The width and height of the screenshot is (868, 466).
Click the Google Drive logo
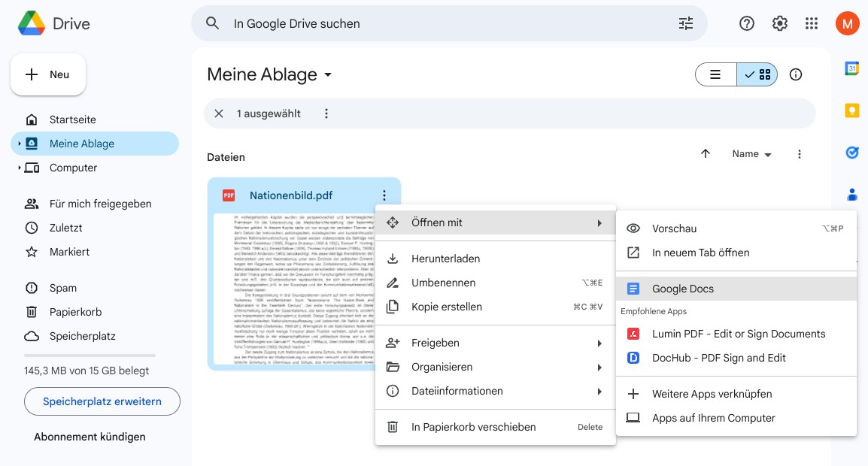click(x=32, y=23)
